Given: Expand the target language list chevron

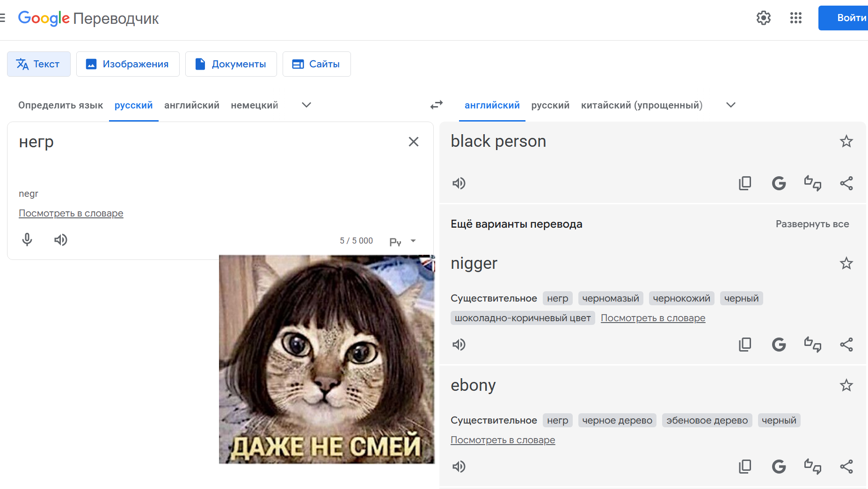Looking at the screenshot, I should click(x=730, y=105).
